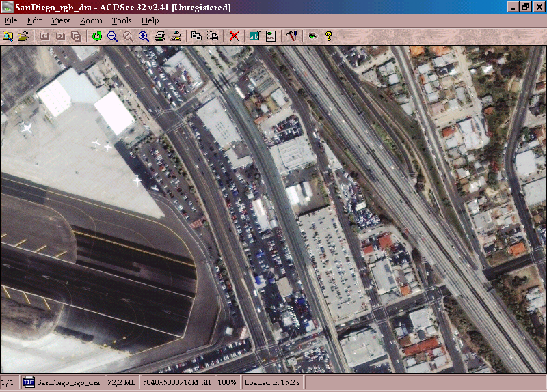Click the Open file folder icon
Image resolution: width=547 pixels, height=392 pixels.
23,36
